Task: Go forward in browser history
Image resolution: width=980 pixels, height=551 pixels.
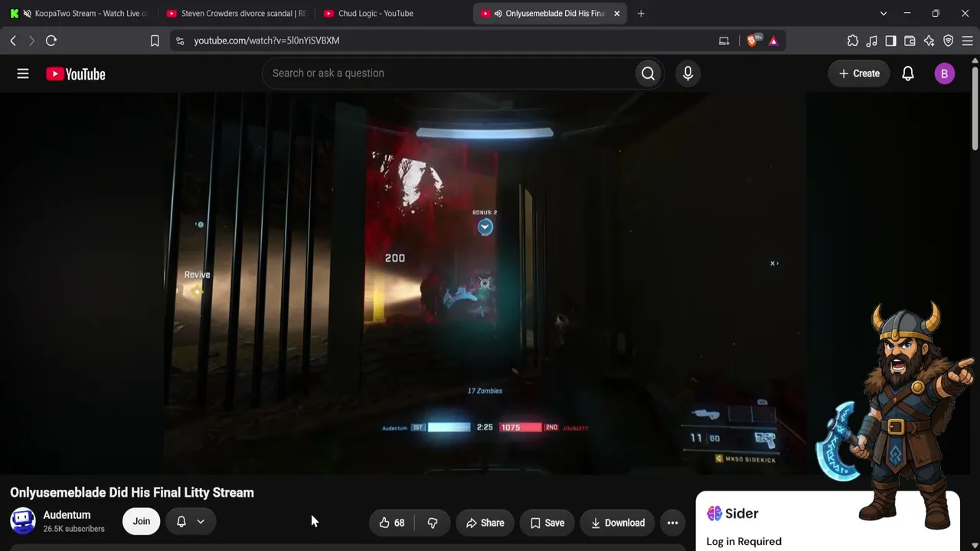Action: (x=31, y=41)
